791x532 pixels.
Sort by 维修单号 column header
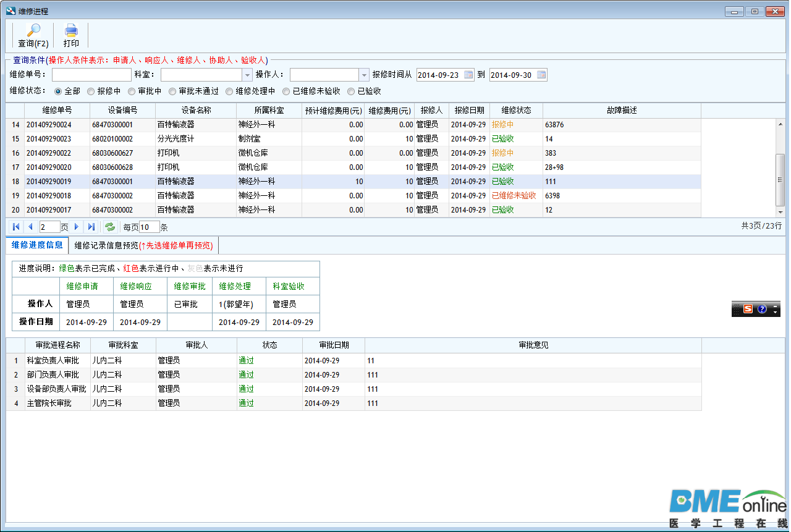point(57,110)
